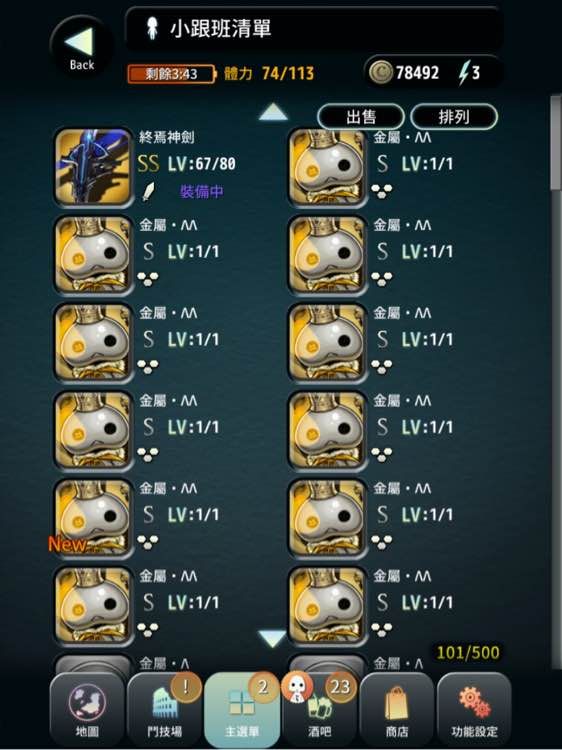Select the metal slime marked New
The width and height of the screenshot is (562, 750).
93,518
